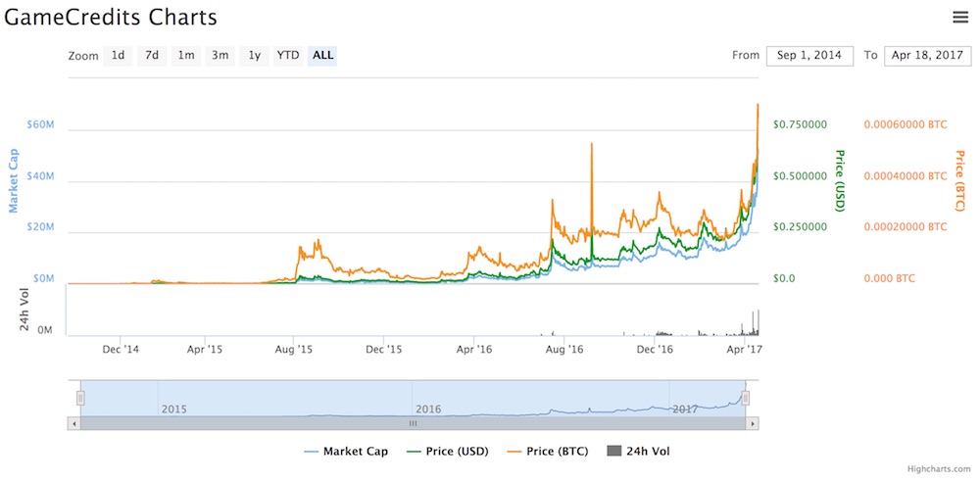Click the Apr '16 x-axis label
Screen dimensions: 980x482
[x=475, y=350]
